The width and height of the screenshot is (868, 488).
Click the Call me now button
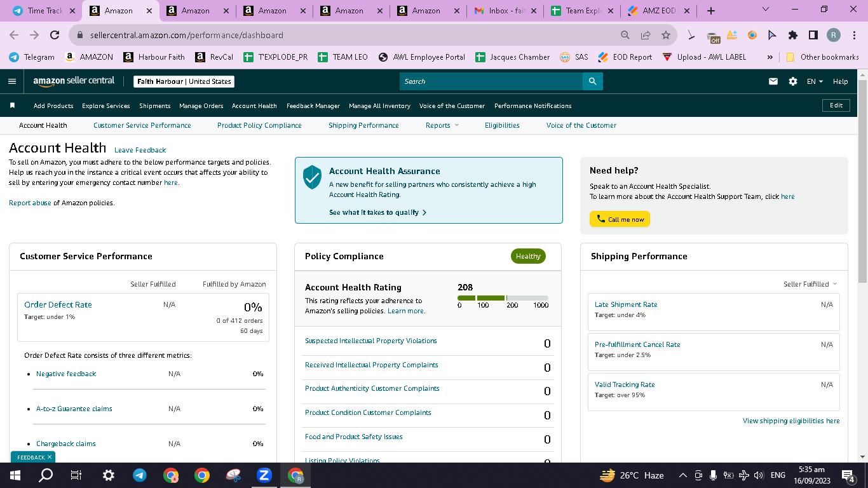(620, 219)
